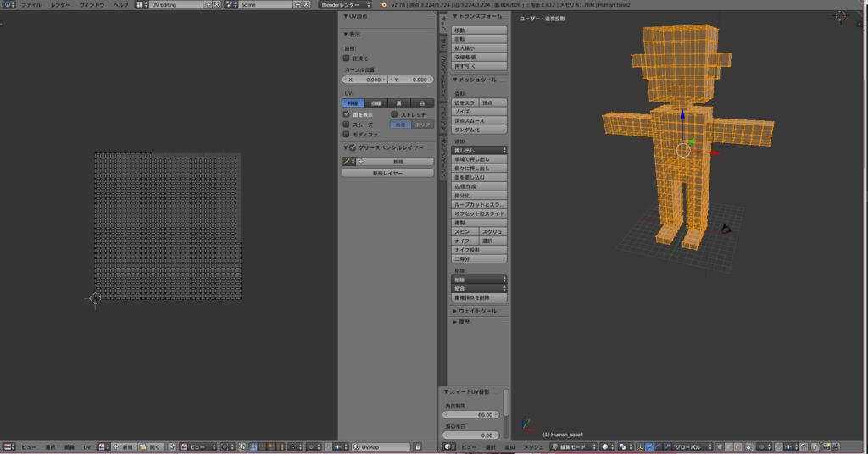Click the Blender logo in top bar
Viewport: 868px width, 454px height.
[x=383, y=4]
